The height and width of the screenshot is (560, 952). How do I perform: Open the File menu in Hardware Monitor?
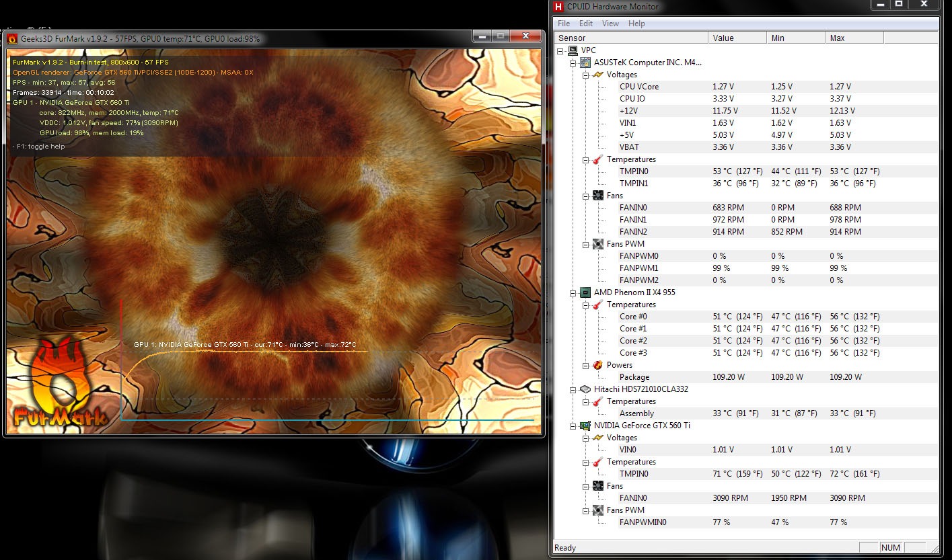(x=564, y=24)
